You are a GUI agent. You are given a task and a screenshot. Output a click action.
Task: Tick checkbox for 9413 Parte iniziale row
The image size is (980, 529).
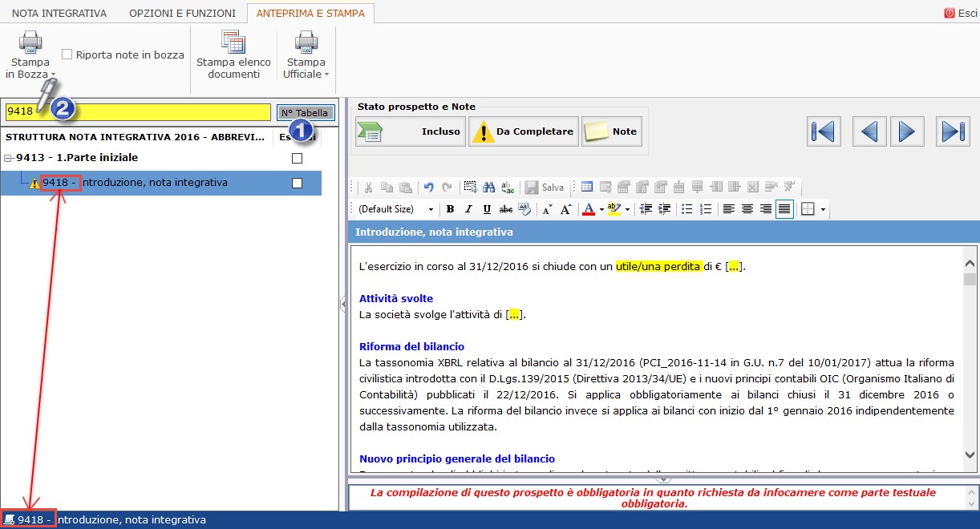[x=298, y=158]
